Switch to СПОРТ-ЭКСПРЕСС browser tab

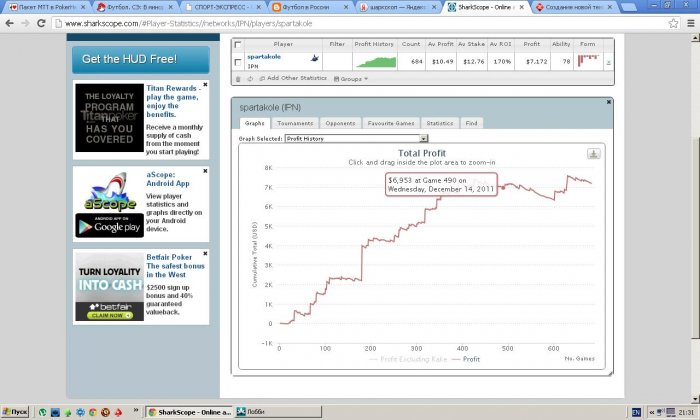click(222, 7)
